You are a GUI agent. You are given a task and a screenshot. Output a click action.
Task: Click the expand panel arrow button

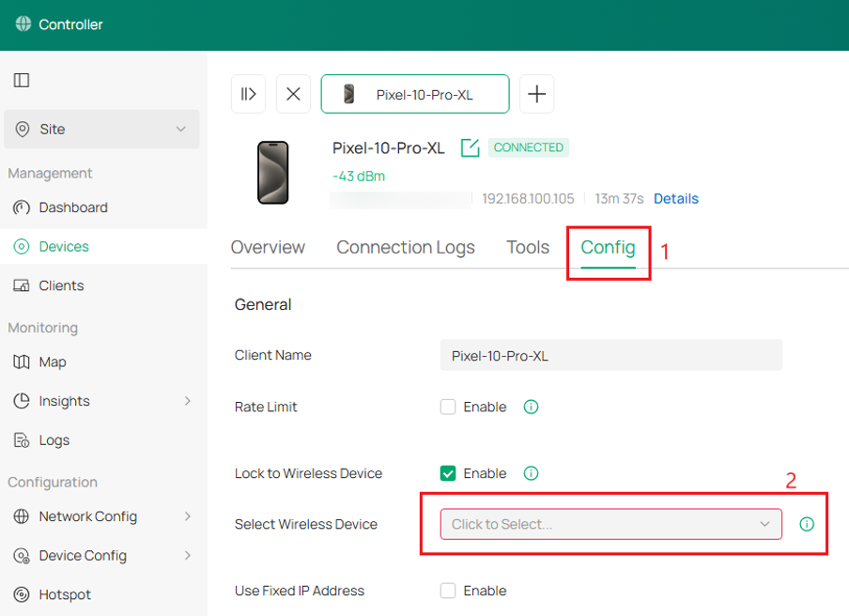[249, 94]
